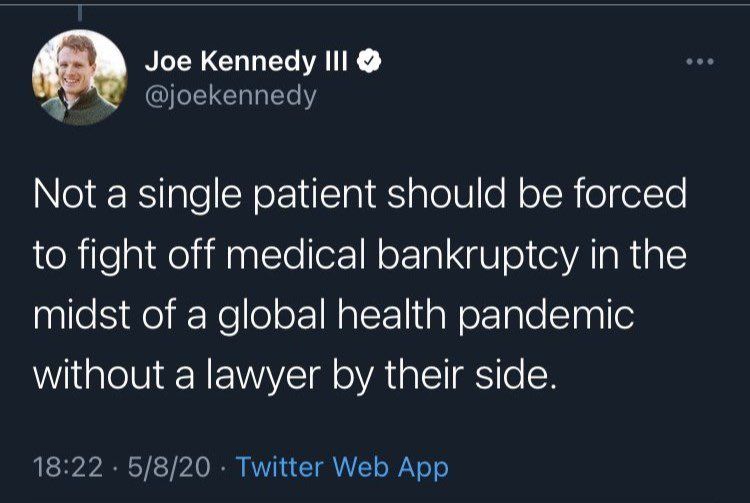The image size is (750, 503).
Task: Click the 18:22 timestamp
Action: tap(65, 466)
